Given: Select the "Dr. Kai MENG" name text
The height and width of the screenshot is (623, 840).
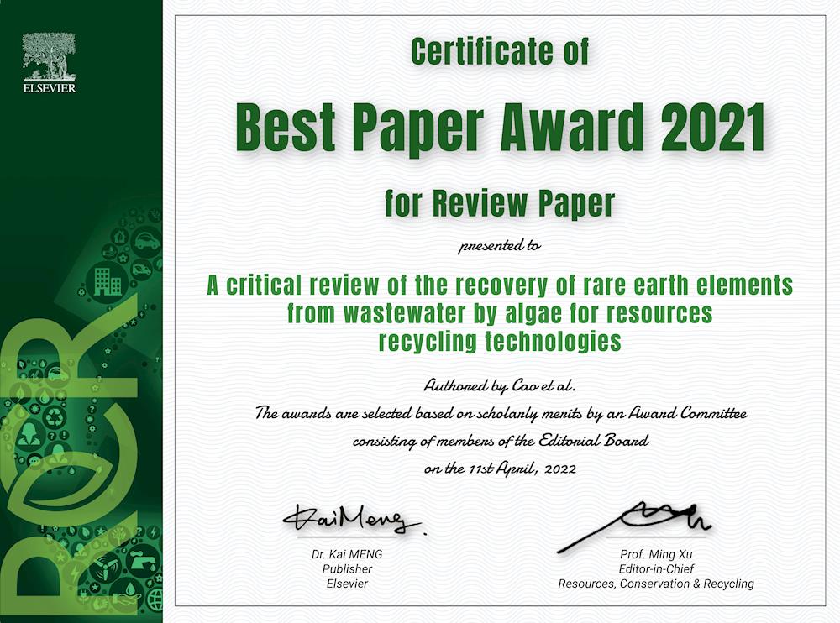Looking at the screenshot, I should pyautogui.click(x=347, y=554).
